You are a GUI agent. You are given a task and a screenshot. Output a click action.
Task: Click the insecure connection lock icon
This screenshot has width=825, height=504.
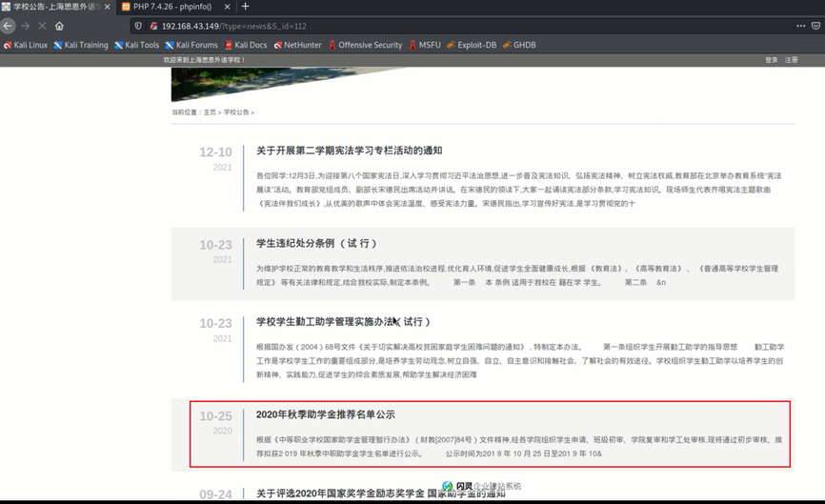coord(153,26)
